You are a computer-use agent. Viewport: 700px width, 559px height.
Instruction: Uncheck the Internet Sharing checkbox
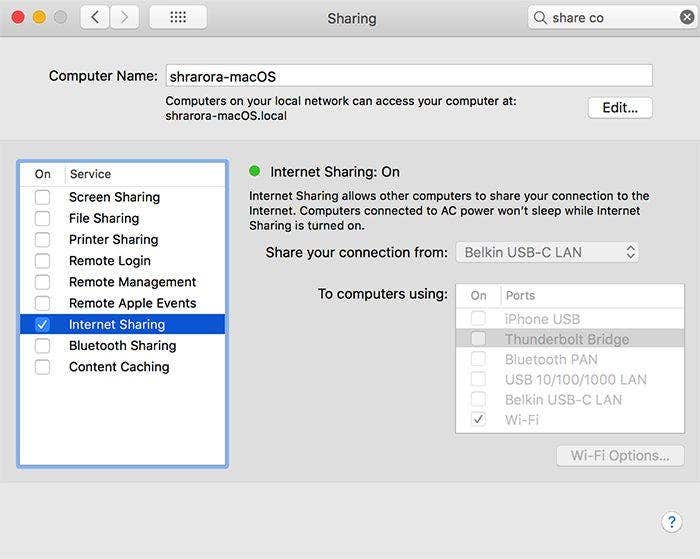click(42, 324)
